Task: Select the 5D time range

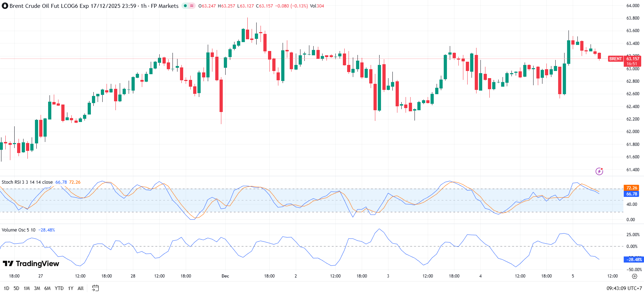Action: [x=16, y=288]
